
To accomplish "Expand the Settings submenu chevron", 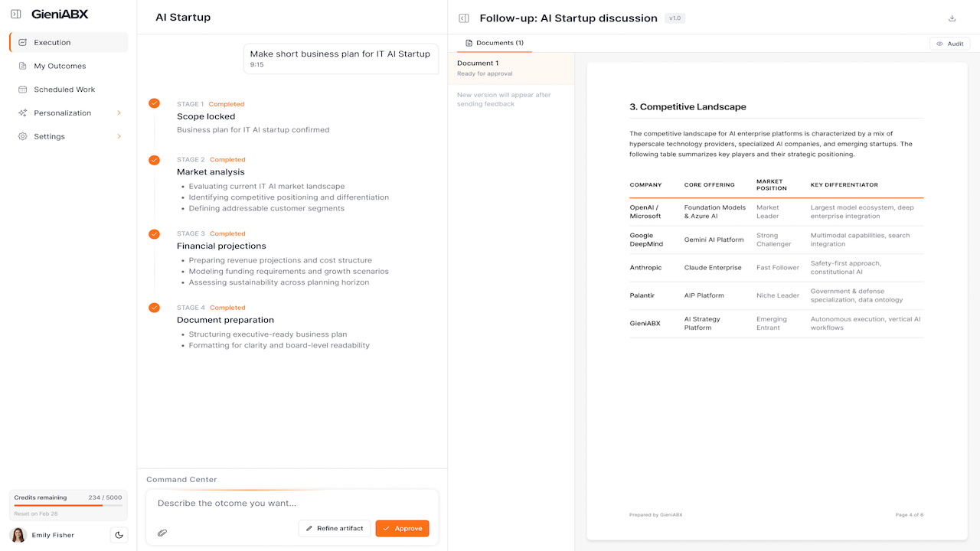I will (x=119, y=136).
